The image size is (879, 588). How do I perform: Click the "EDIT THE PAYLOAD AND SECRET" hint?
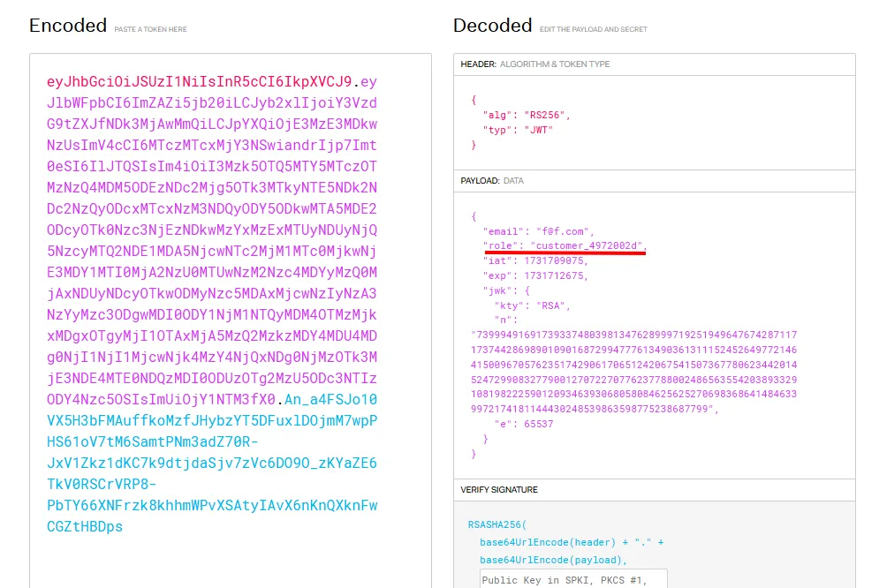click(x=593, y=29)
